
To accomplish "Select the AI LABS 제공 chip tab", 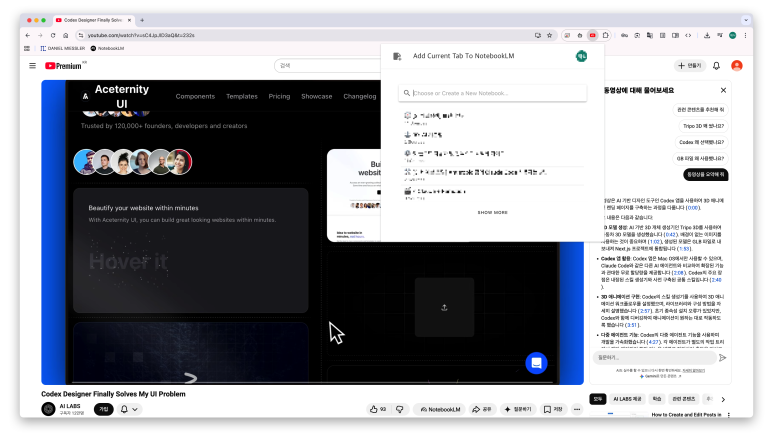I will pos(628,399).
